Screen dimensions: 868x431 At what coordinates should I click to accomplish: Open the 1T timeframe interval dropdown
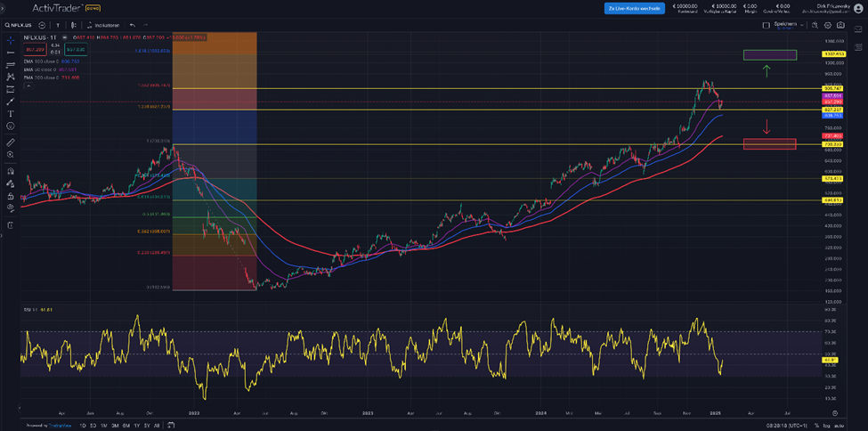pos(58,26)
